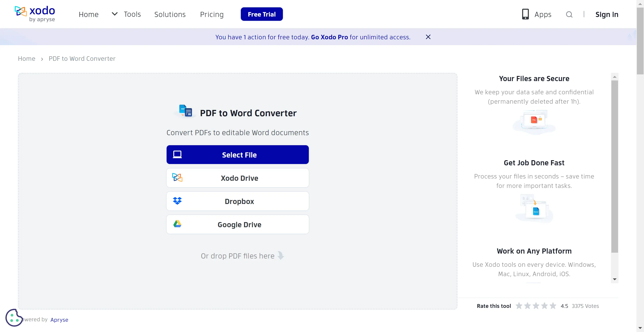The height and width of the screenshot is (332, 644).
Task: Click the Google Drive integration icon
Action: coord(177,224)
